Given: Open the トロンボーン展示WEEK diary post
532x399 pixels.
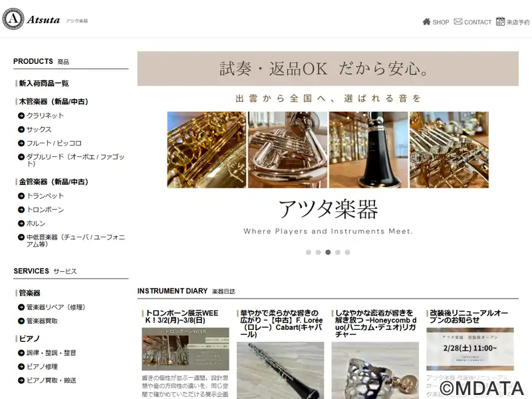Looking at the screenshot, I should click(182, 317).
